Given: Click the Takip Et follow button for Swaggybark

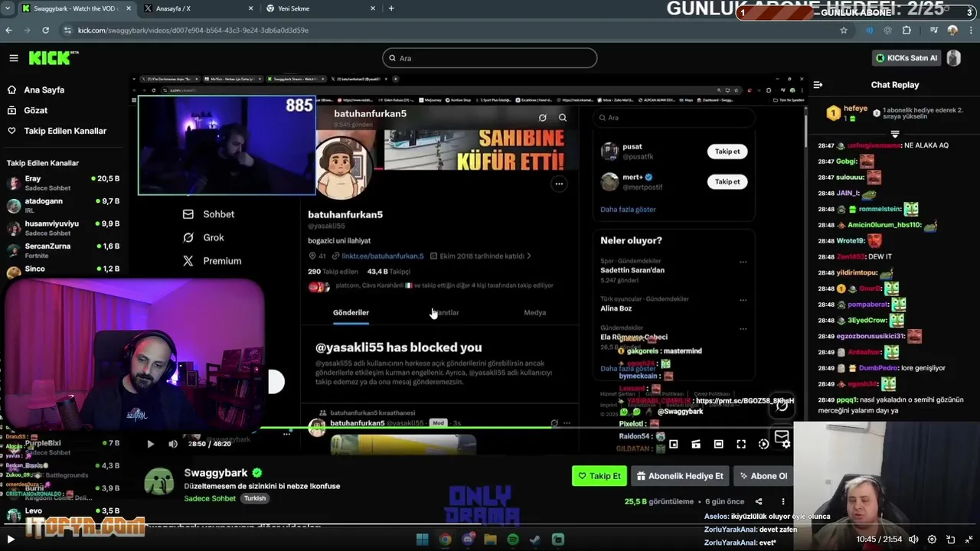Looking at the screenshot, I should click(x=599, y=476).
